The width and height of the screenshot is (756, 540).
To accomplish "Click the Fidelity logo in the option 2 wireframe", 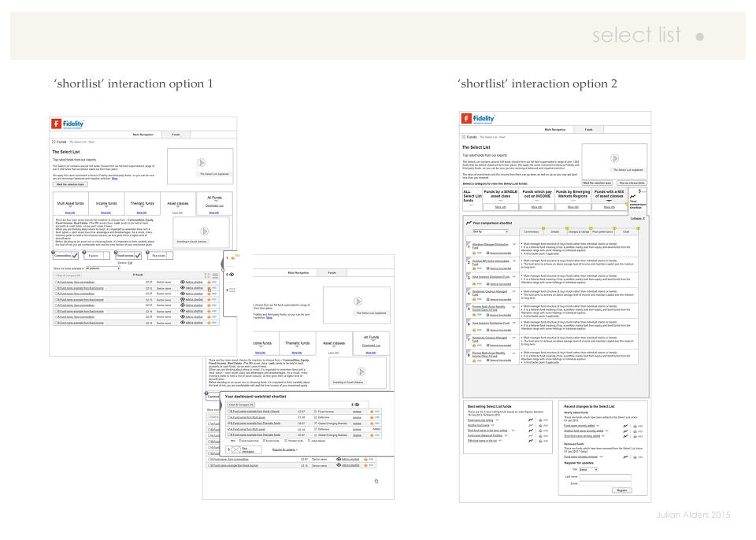I will 478,119.
